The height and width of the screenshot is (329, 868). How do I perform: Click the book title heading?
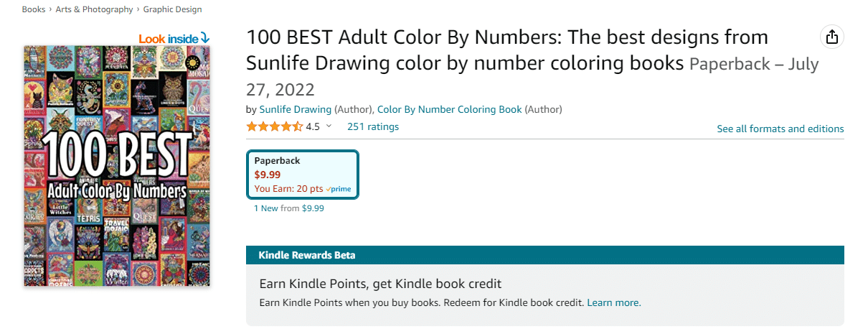(507, 50)
